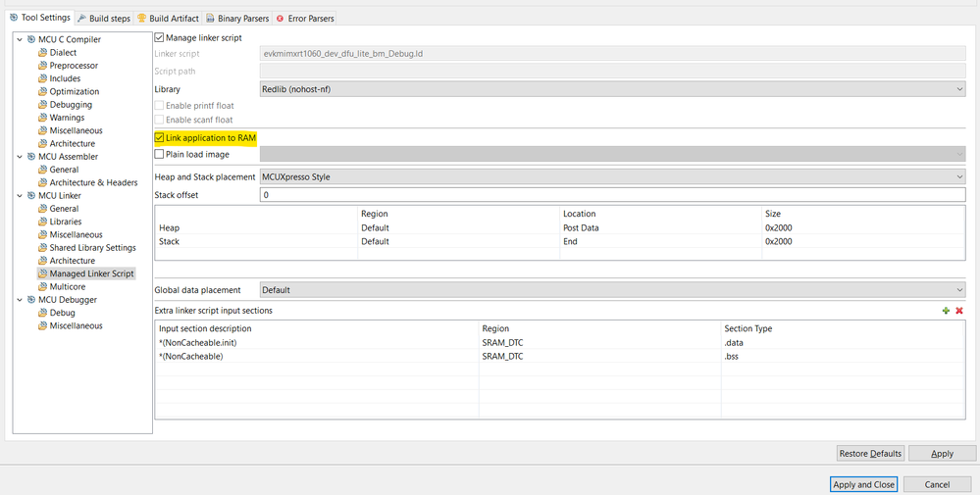This screenshot has width=980, height=495.
Task: Switch to the Error Parsers tab
Action: coord(306,18)
